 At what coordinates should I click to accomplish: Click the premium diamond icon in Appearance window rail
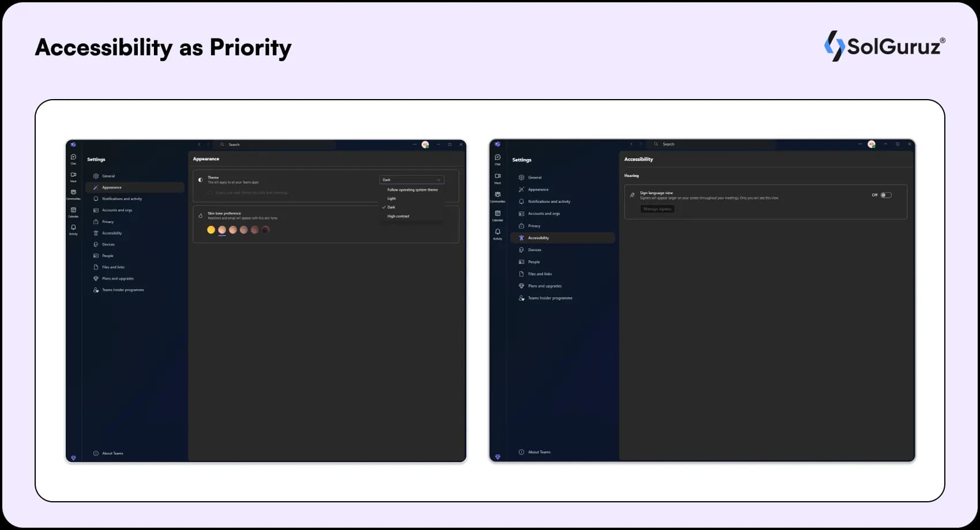point(73,458)
